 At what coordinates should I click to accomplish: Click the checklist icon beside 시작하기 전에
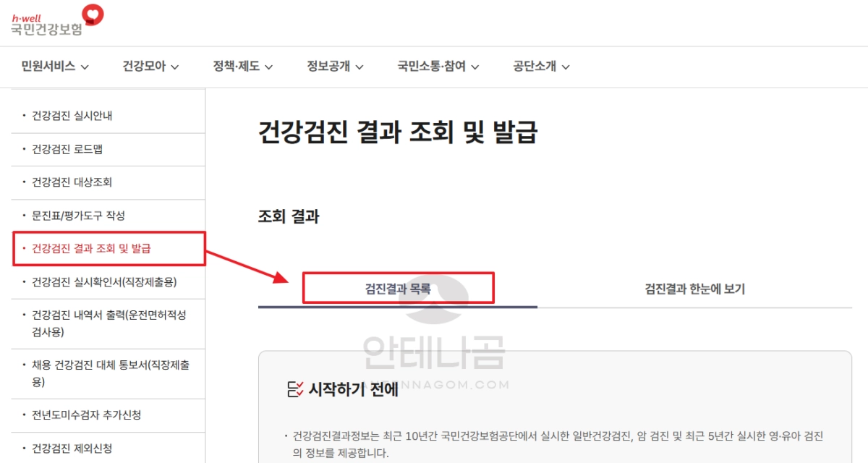pos(295,389)
